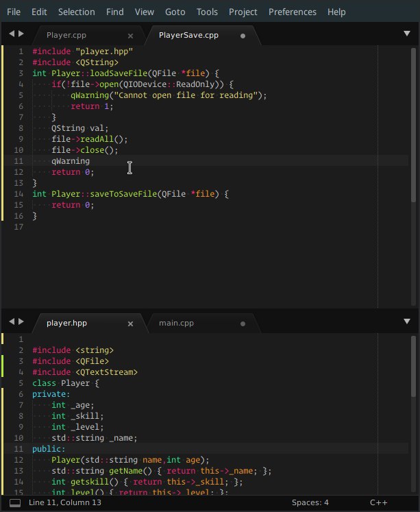
Task: Click the getskill() method line
Action: tap(147, 482)
